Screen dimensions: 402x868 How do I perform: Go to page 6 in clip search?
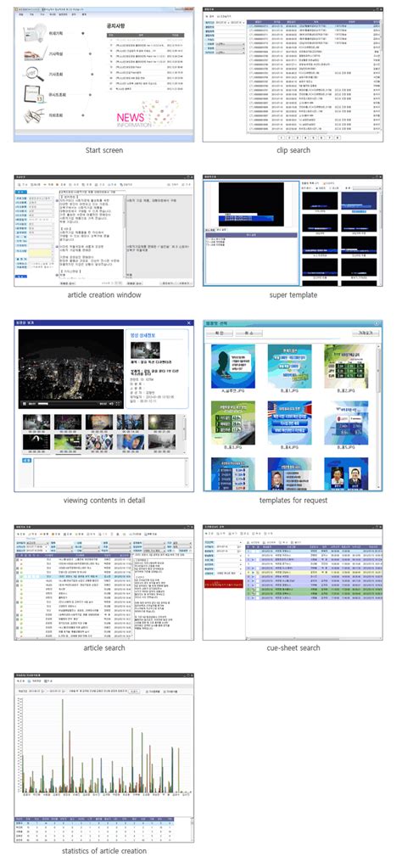(321, 137)
